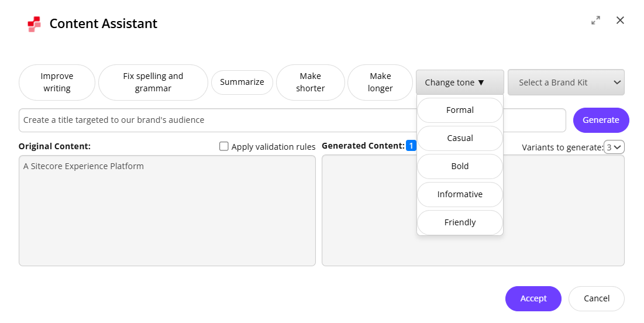Close the Content Assistant dialog
Screen dimensions: 644x323
pos(620,20)
